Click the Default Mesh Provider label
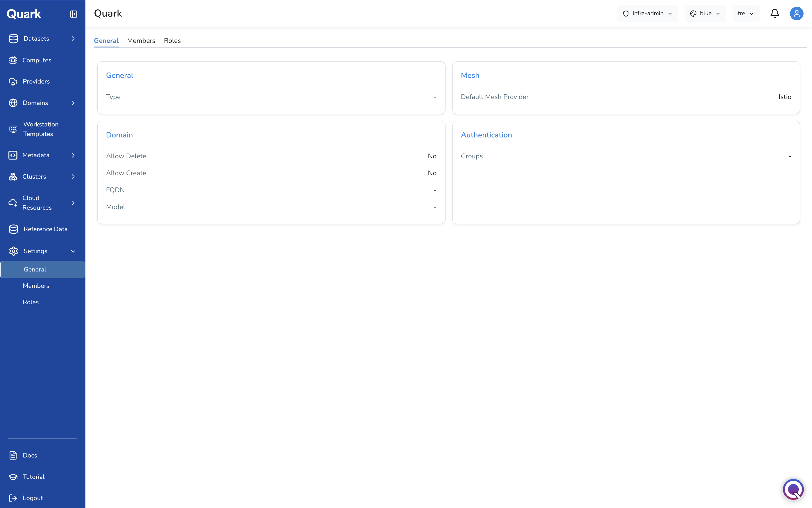 pos(495,97)
